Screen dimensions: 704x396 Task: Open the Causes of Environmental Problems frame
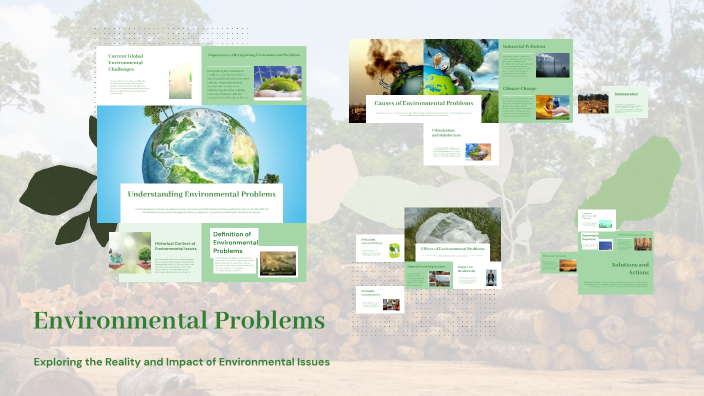423,81
